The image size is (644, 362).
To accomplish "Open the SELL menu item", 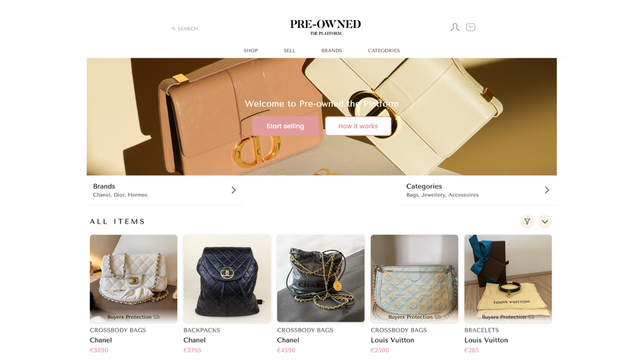I will 289,50.
